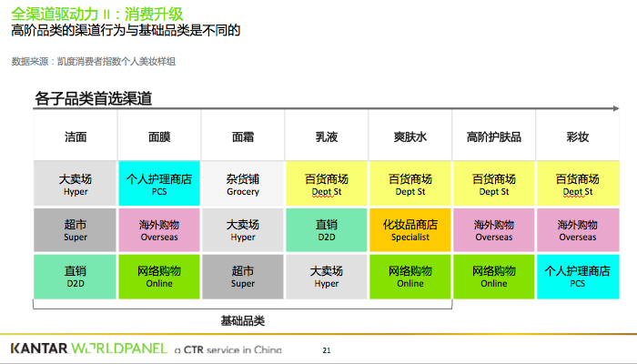Viewport: 637px width, 364px height.
Task: Click '大卖场 Hyper' cell under 面霜
Action: (243, 230)
